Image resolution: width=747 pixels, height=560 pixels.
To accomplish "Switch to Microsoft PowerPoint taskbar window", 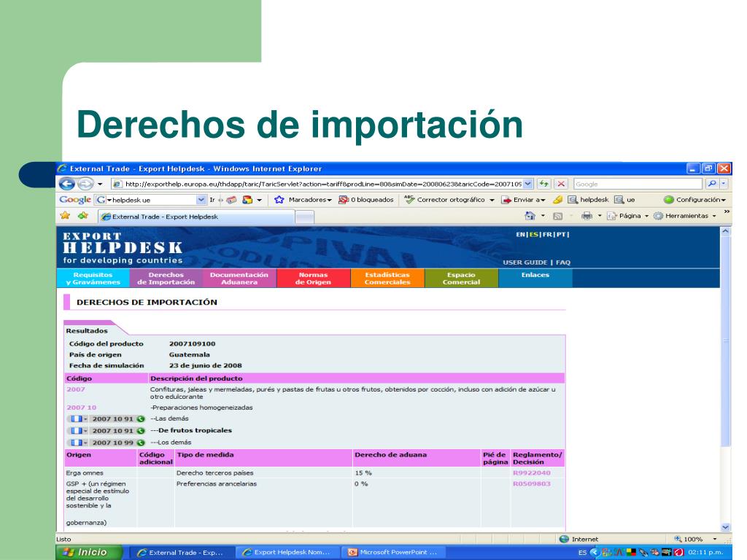I will pos(393,553).
